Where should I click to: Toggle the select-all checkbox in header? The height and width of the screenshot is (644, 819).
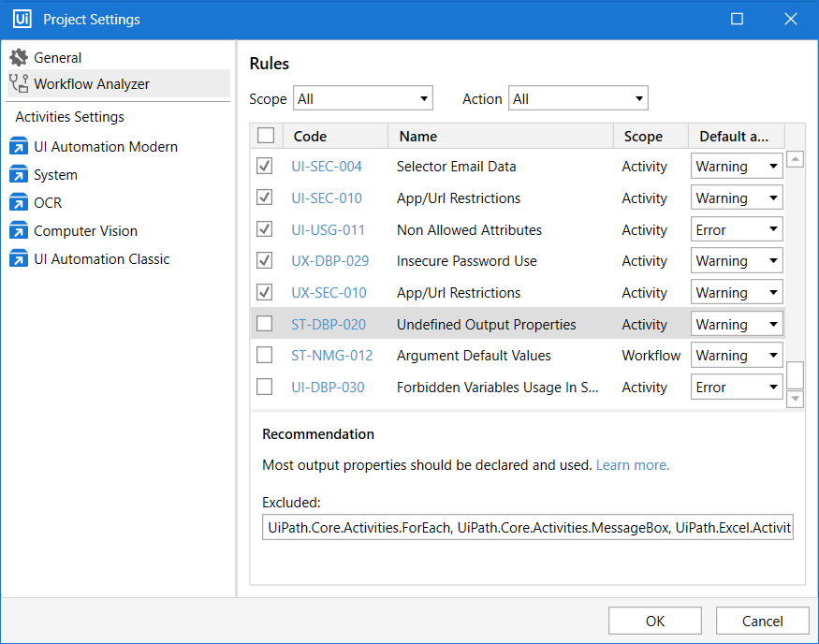coord(266,136)
